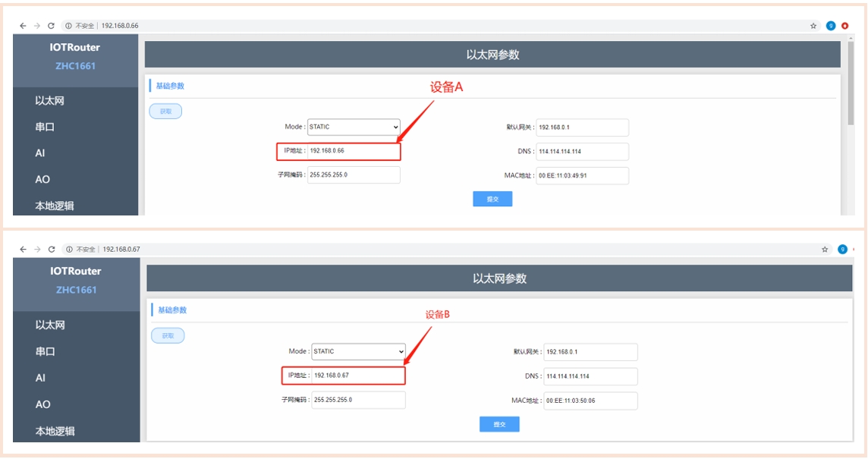
Task: Click the back arrow in the 192.168.0.67 browser
Action: [x=23, y=249]
